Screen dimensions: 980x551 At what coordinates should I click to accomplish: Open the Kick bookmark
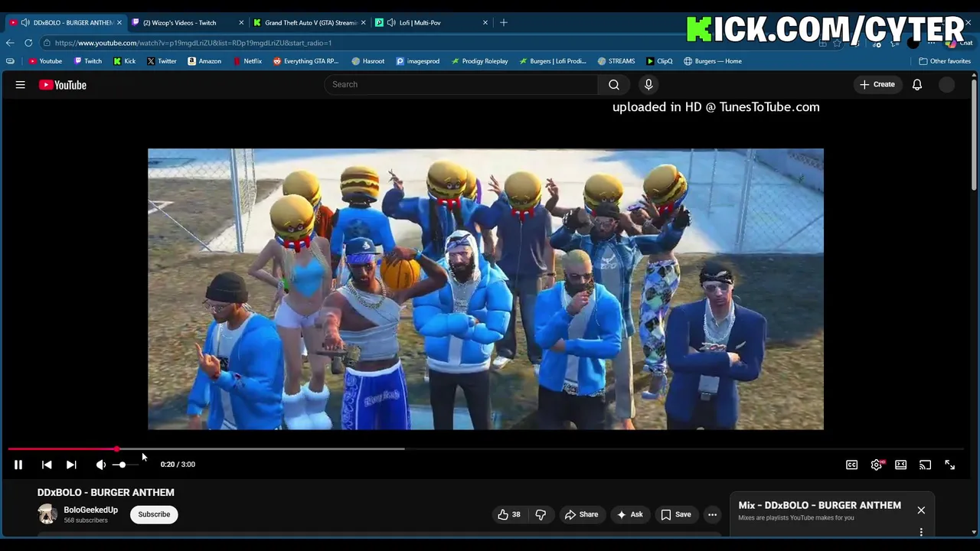pos(125,61)
